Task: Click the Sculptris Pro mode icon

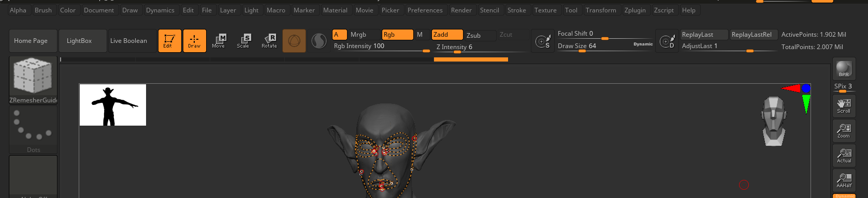Action: click(319, 41)
